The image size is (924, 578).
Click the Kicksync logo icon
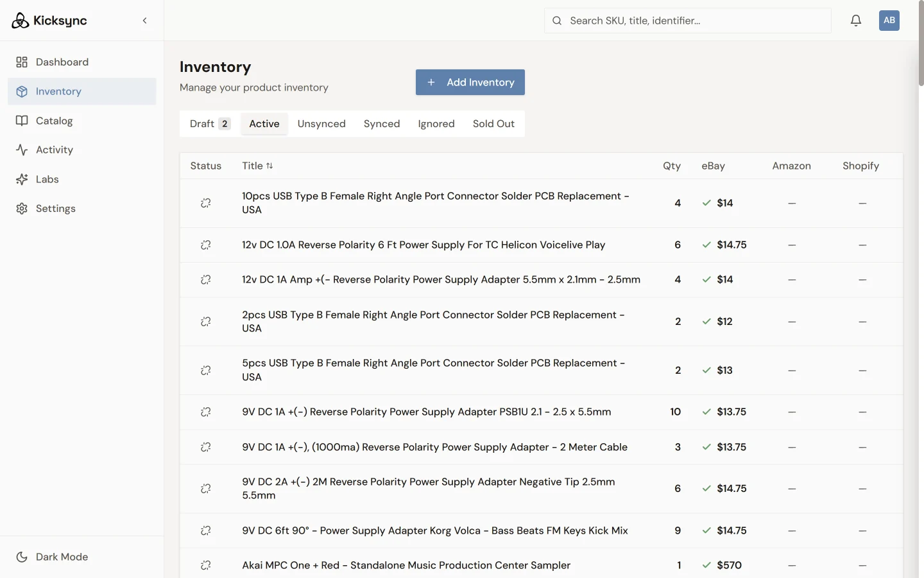coord(21,21)
